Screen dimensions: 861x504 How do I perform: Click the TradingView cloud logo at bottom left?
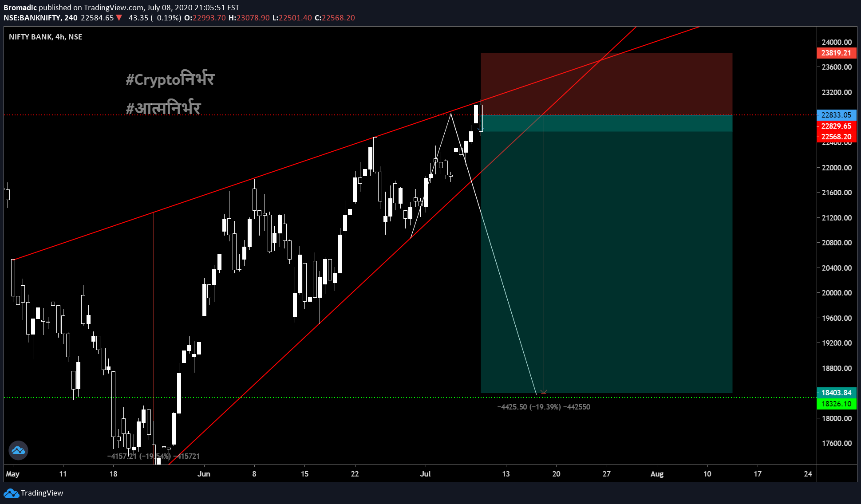pyautogui.click(x=11, y=493)
